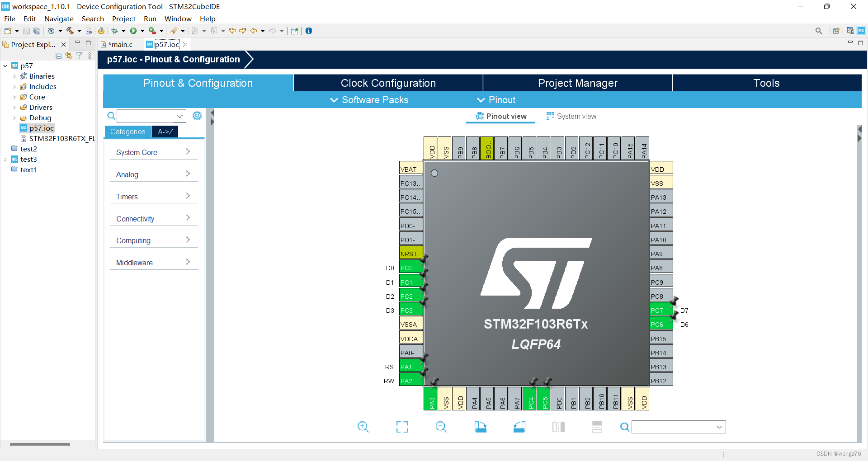Click the Project Explorer filter funnel icon
The height and width of the screenshot is (461, 868).
(79, 56)
